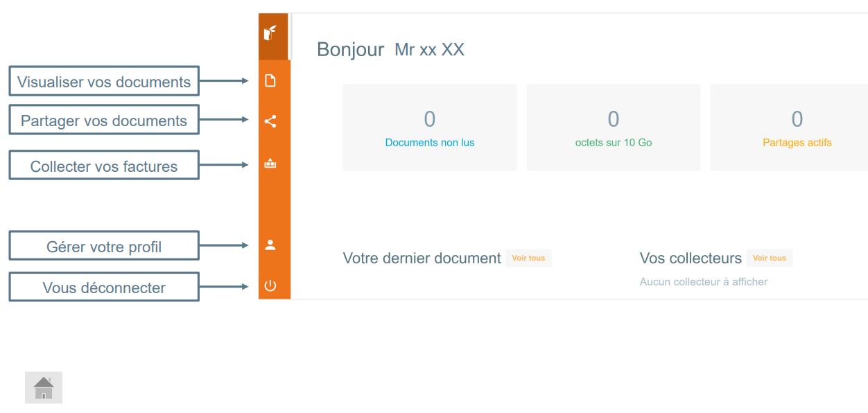
Task: Click the share icon to partager vos documents
Action: click(270, 121)
